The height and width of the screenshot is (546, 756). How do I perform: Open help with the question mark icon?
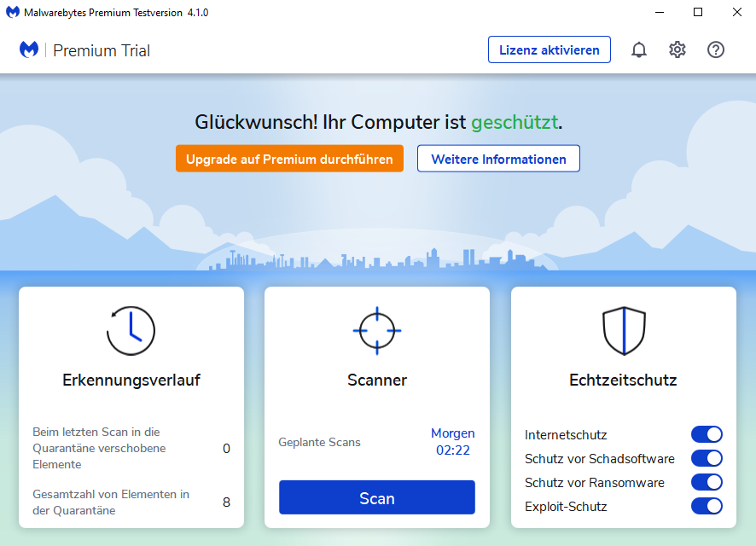(716, 49)
